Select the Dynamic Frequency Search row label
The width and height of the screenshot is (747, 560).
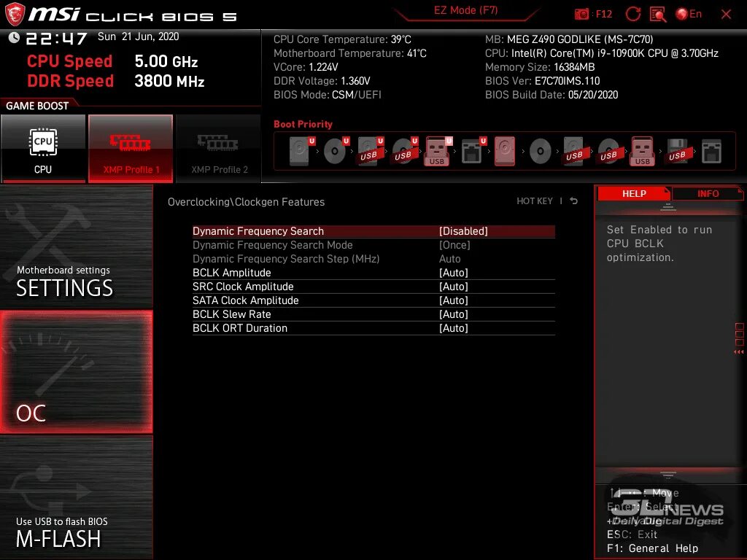(258, 231)
